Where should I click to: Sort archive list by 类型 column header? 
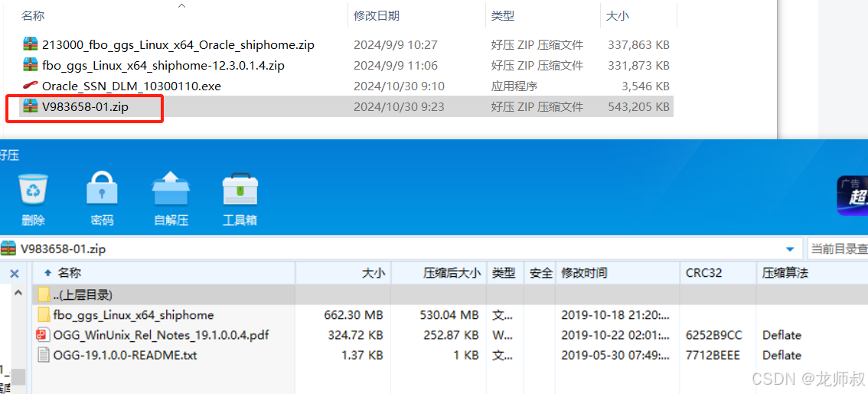pyautogui.click(x=505, y=273)
